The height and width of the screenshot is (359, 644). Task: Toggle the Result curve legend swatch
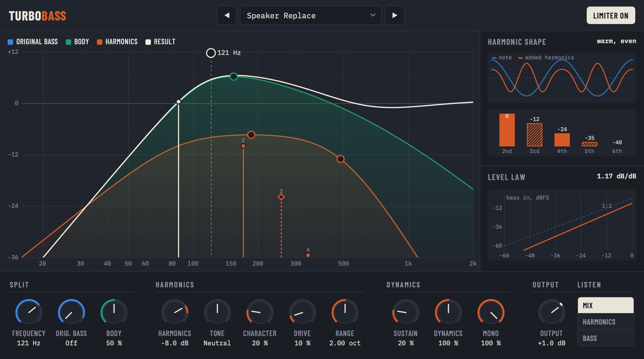click(148, 42)
